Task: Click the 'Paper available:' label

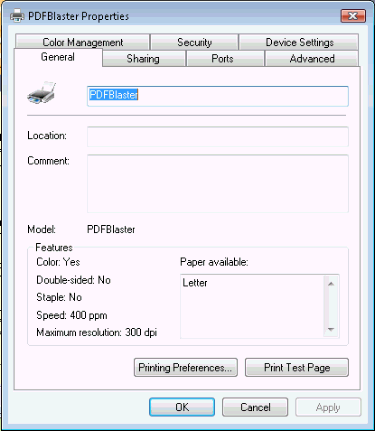Action: click(x=214, y=262)
